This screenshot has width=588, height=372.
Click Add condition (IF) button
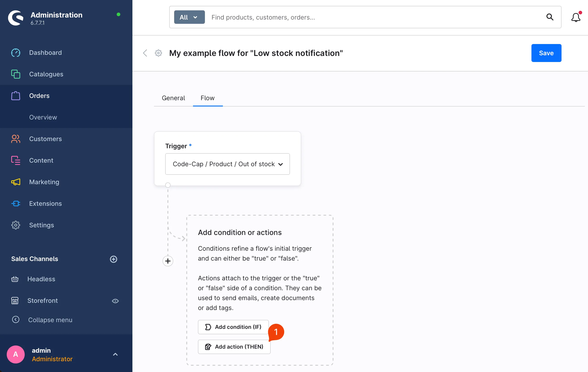tap(233, 327)
